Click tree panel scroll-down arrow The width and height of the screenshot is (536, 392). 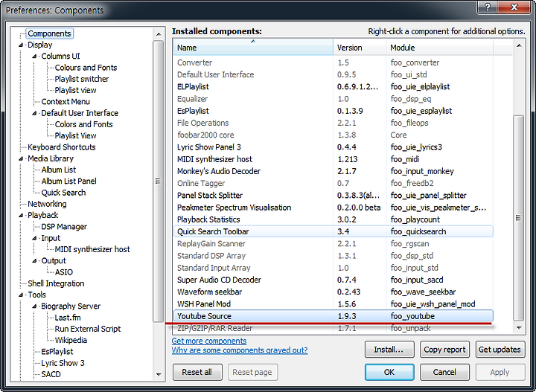[159, 375]
